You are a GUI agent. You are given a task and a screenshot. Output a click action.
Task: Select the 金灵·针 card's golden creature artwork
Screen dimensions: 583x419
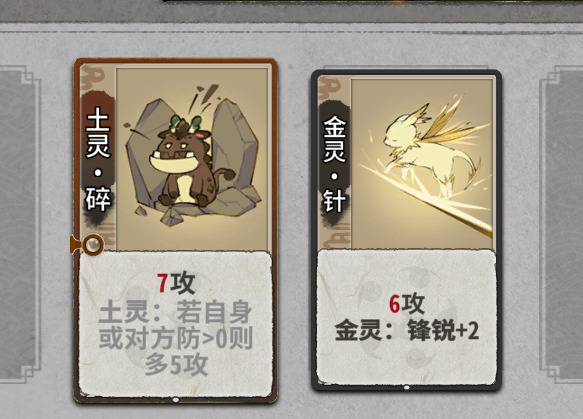[422, 164]
